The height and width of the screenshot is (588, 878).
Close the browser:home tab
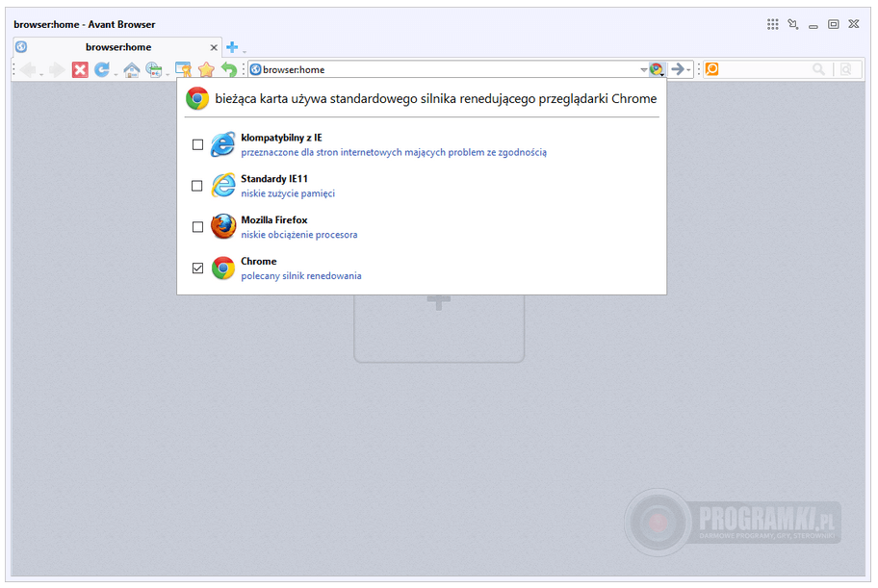pyautogui.click(x=214, y=47)
